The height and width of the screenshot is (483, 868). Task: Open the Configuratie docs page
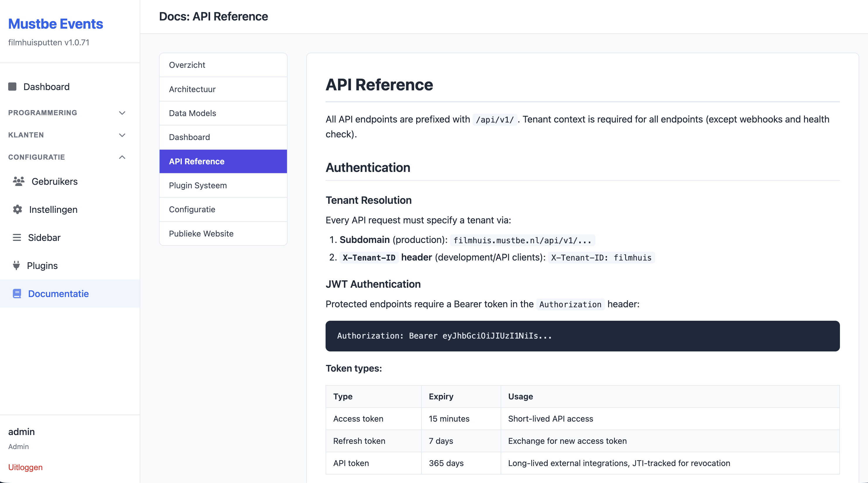point(223,209)
